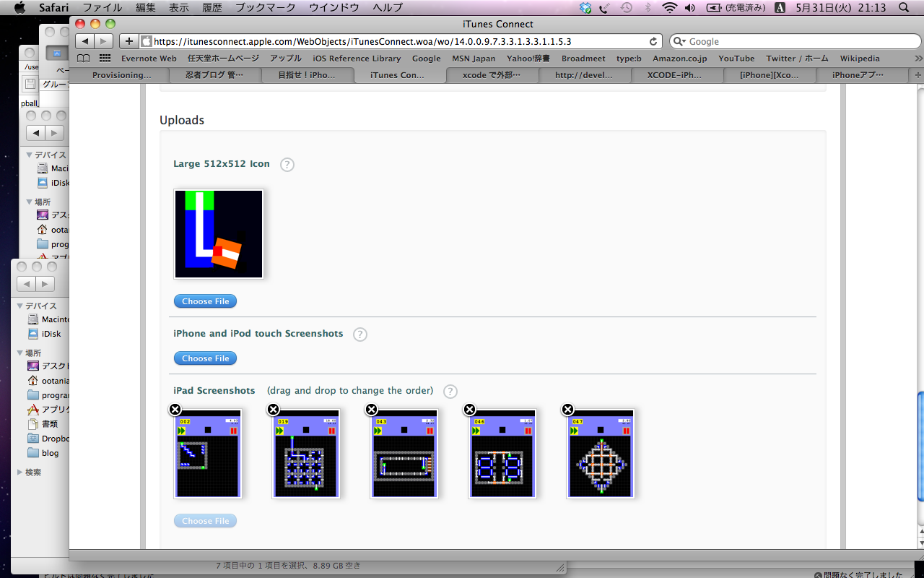Show hidden bookmarks bar overflow
This screenshot has width=924, height=578.
(x=918, y=59)
